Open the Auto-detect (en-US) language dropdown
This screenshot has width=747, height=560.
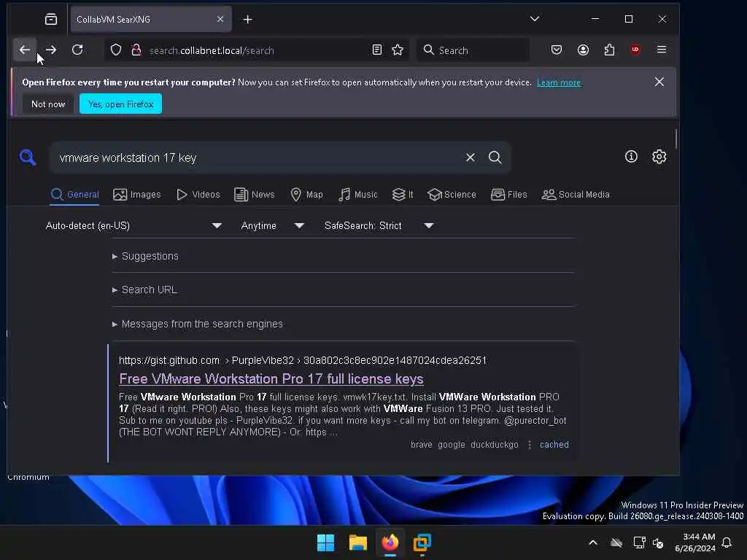tap(133, 226)
